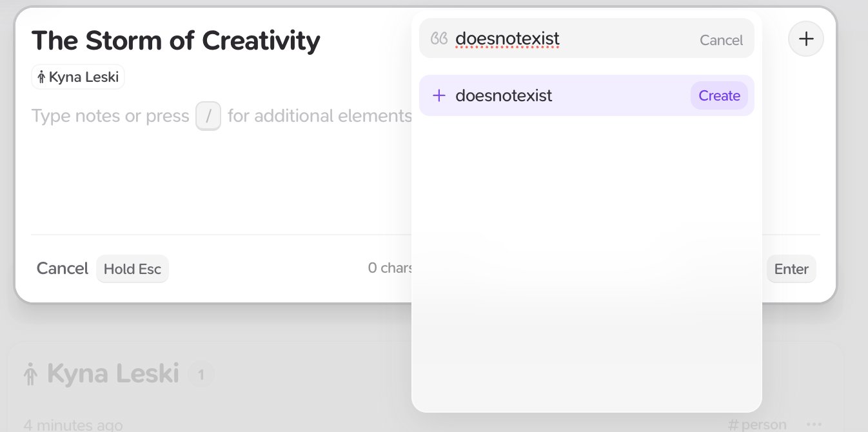Click the title The Storm of Creativity
The image size is (868, 432).
175,41
